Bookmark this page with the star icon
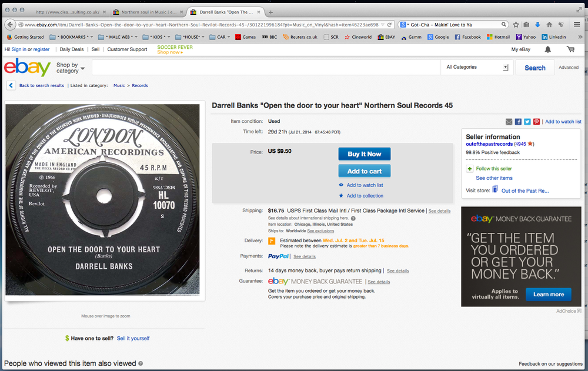This screenshot has width=588, height=371. pos(516,25)
